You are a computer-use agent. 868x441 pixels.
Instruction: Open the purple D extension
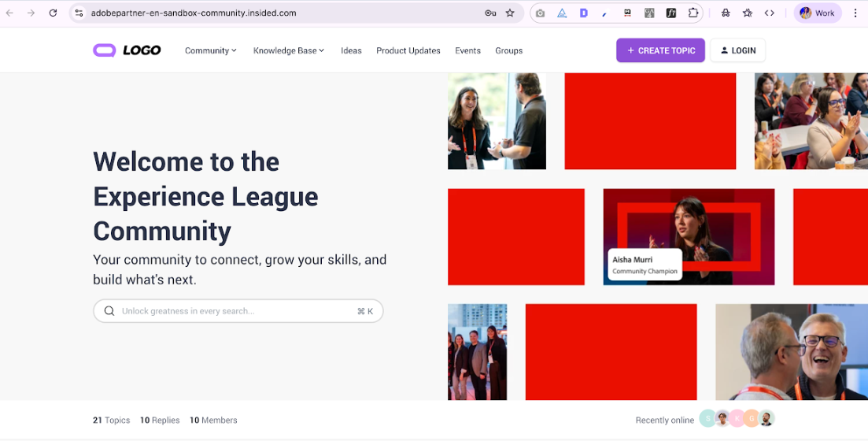(x=583, y=13)
